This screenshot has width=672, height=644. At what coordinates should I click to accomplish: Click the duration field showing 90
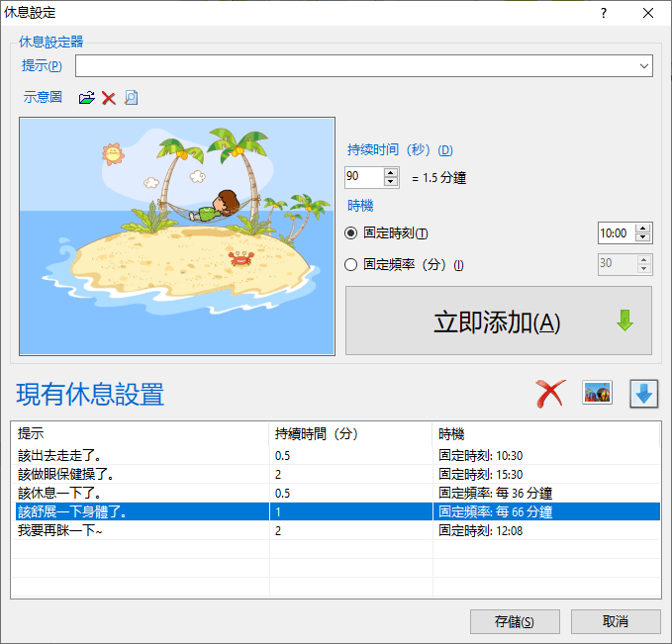pyautogui.click(x=364, y=177)
